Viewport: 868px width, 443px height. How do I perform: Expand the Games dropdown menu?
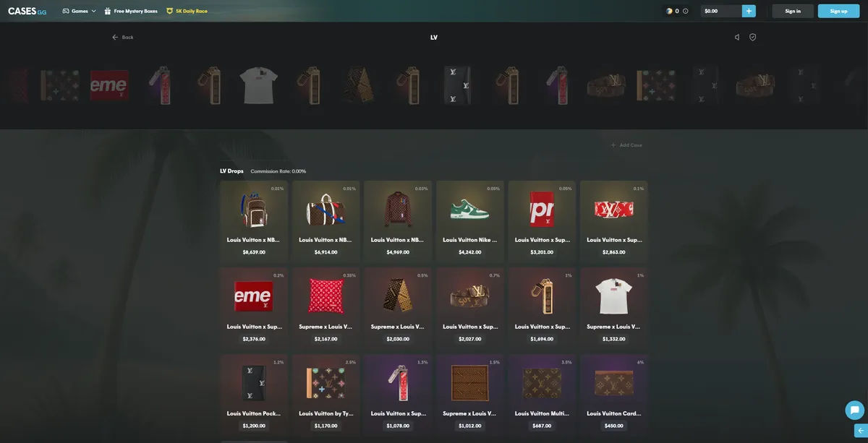tap(80, 11)
